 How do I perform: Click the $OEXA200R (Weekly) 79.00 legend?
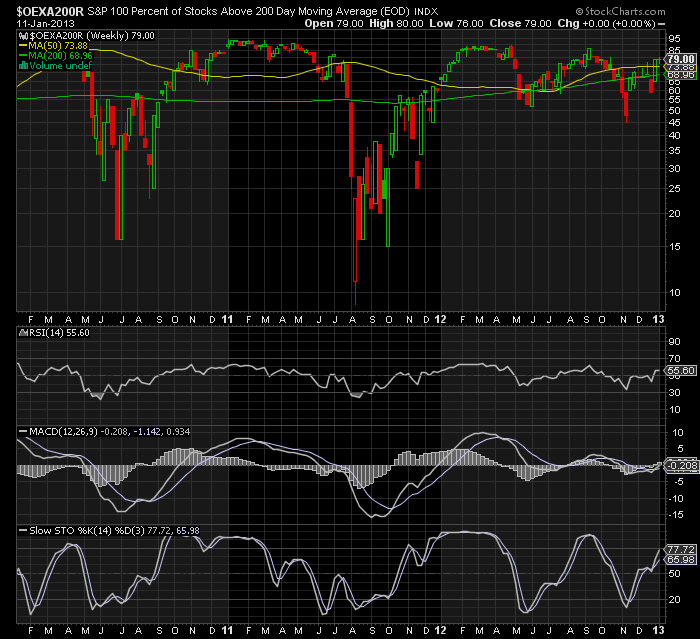click(92, 36)
